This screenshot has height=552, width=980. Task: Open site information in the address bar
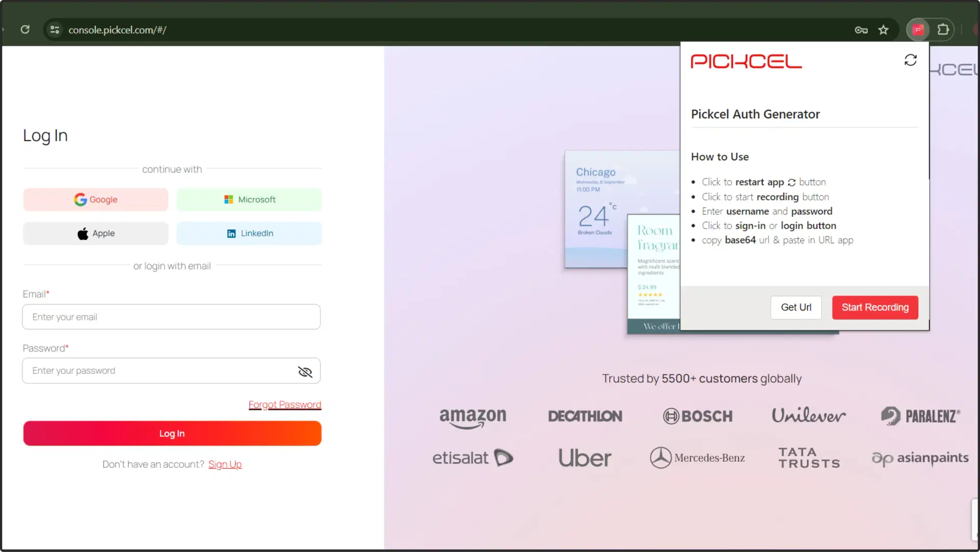coord(54,29)
